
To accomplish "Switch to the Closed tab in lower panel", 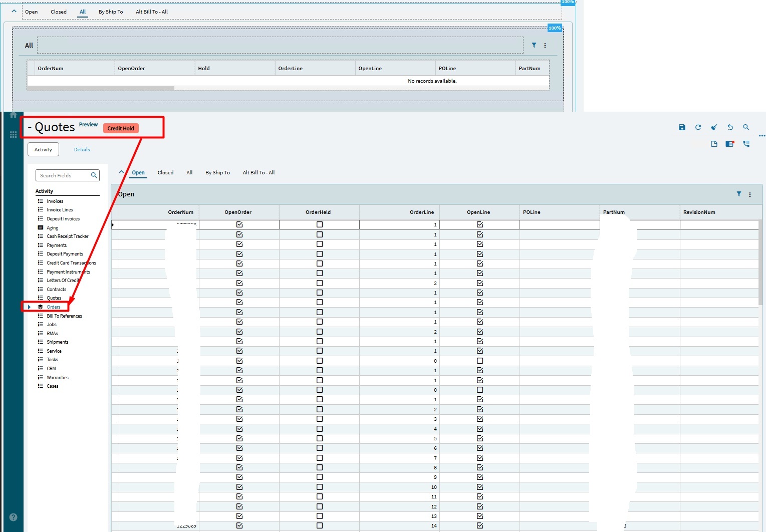I will coord(165,173).
